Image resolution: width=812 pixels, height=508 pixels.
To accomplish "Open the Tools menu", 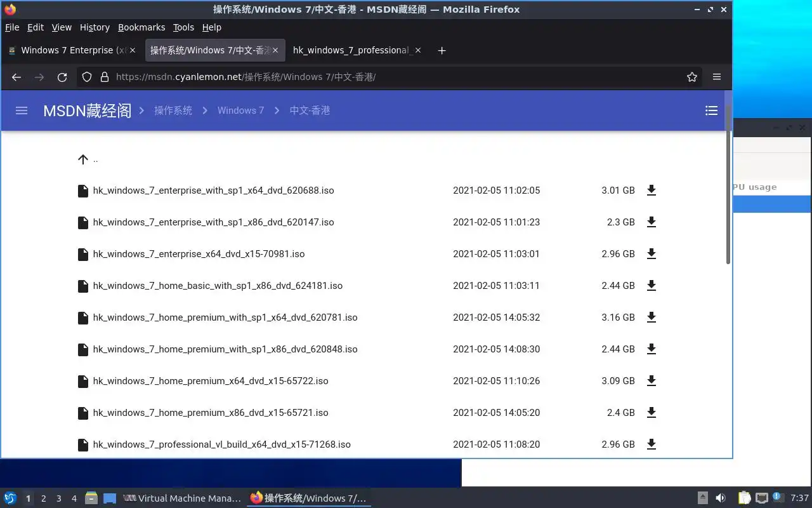I will (x=183, y=27).
